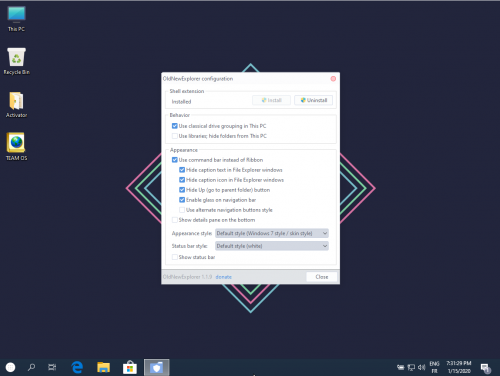Open the notification center icon
Viewport: 500px width, 376px height.
coord(485,368)
